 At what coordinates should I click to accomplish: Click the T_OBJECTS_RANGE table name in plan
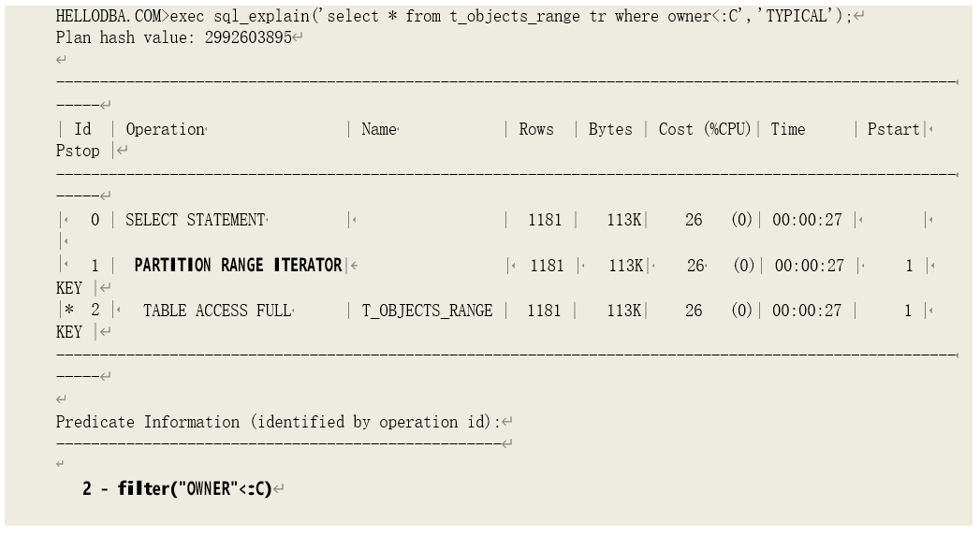point(427,311)
